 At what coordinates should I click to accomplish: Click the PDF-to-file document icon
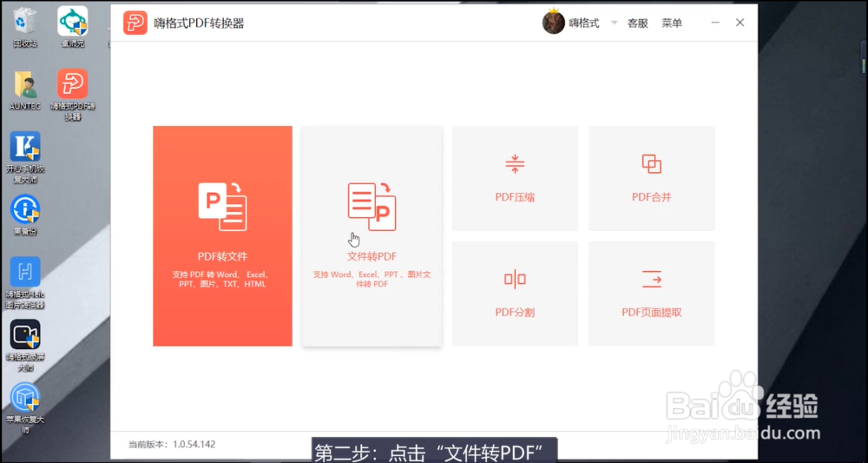222,207
